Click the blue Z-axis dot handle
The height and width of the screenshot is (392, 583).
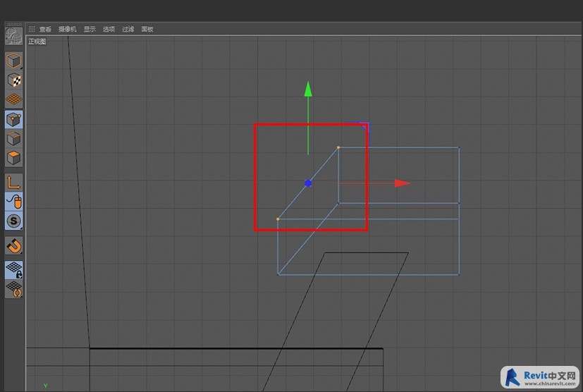pos(308,183)
